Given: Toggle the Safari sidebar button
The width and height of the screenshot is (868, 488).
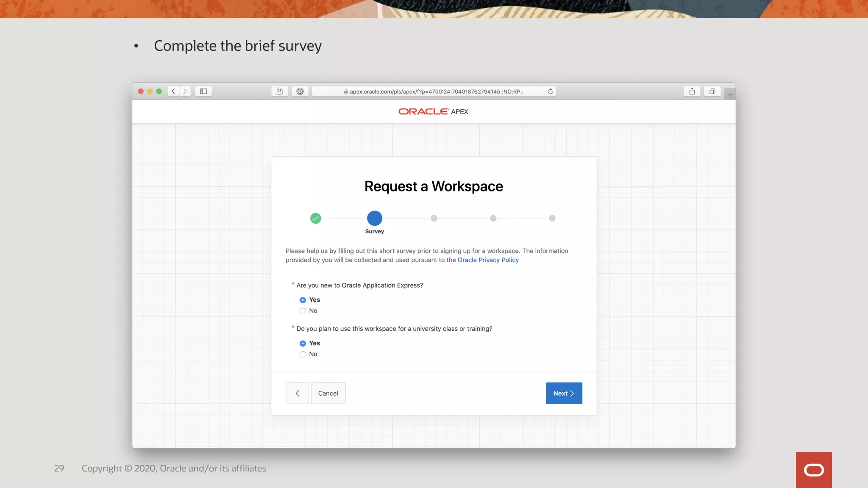Looking at the screenshot, I should pyautogui.click(x=203, y=91).
